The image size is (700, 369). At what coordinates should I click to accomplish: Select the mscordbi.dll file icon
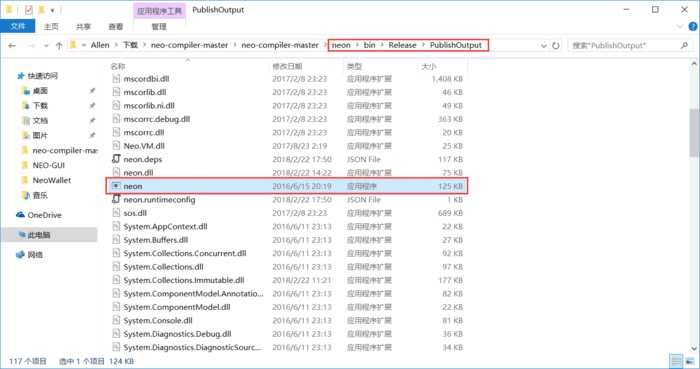coord(116,79)
